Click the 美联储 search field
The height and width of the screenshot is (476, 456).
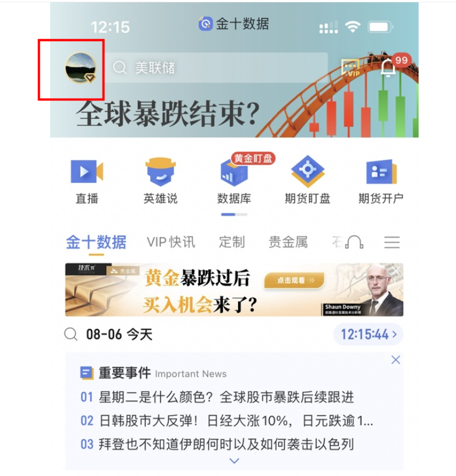tap(217, 68)
